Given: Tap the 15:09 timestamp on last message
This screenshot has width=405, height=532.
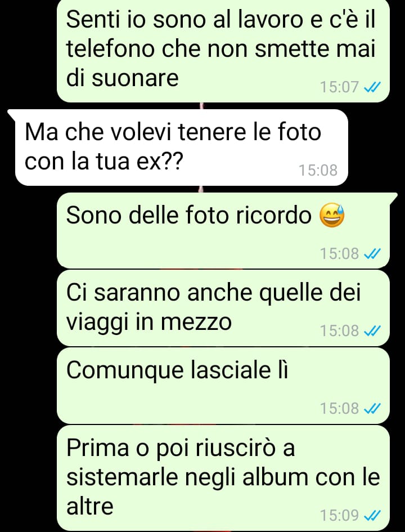Looking at the screenshot, I should [x=339, y=515].
